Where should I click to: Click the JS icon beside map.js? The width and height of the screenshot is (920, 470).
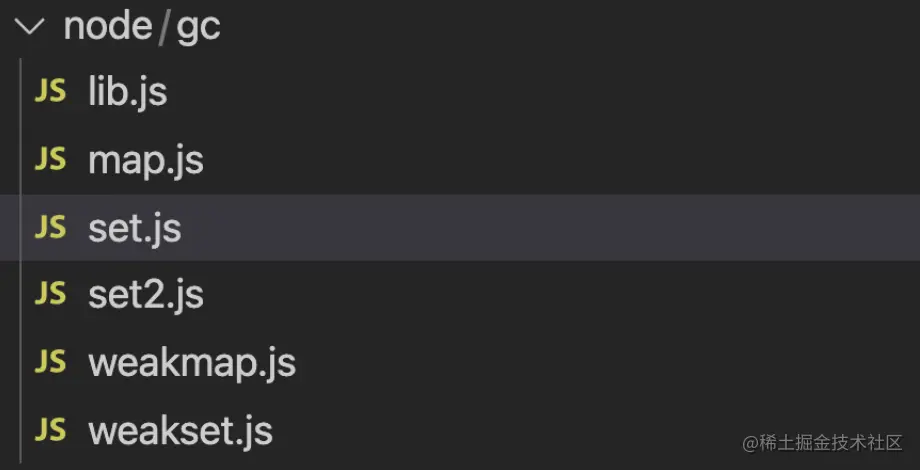50,160
